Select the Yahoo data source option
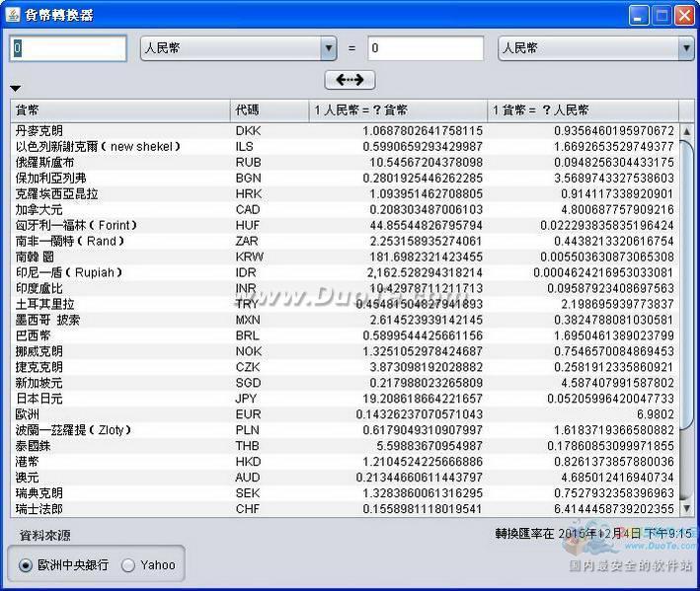Screen dimensions: 700x591 click(128, 565)
